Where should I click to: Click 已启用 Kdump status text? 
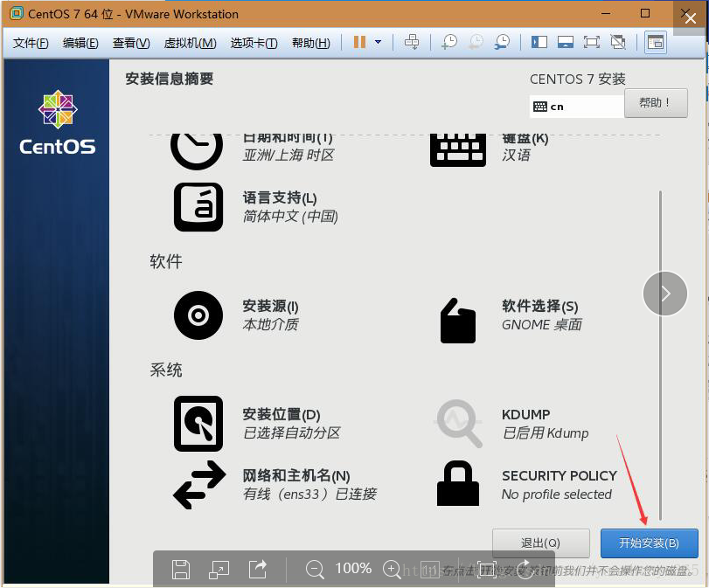pyautogui.click(x=546, y=432)
